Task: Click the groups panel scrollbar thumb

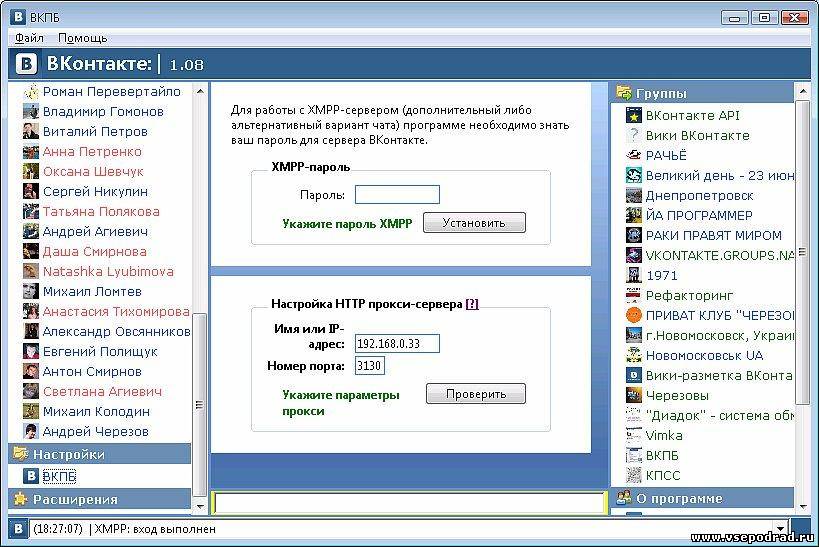Action: [x=802, y=252]
